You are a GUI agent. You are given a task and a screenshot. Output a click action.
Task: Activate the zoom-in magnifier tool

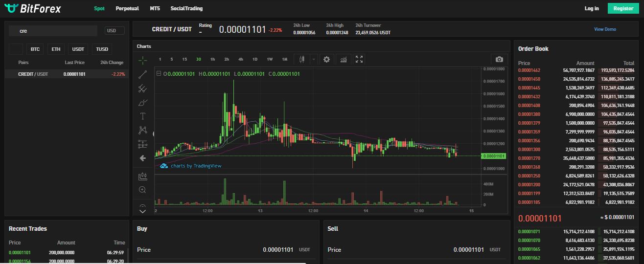tap(142, 190)
